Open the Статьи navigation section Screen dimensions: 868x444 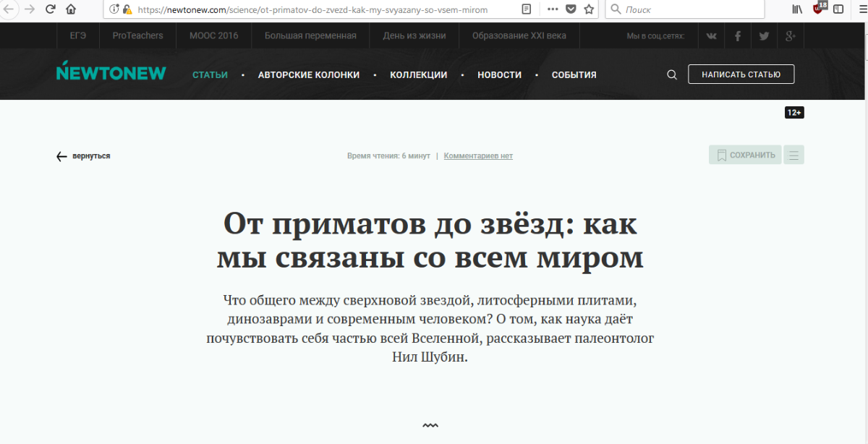click(210, 74)
